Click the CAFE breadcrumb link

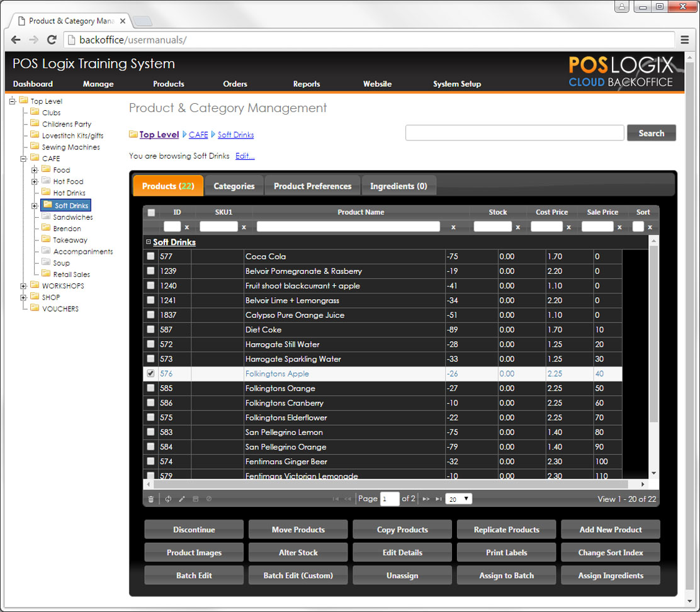[x=198, y=134]
